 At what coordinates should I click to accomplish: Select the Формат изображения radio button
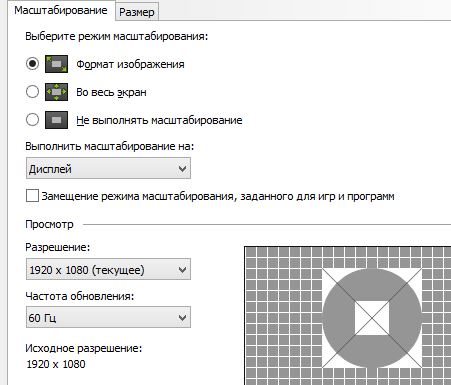click(32, 64)
